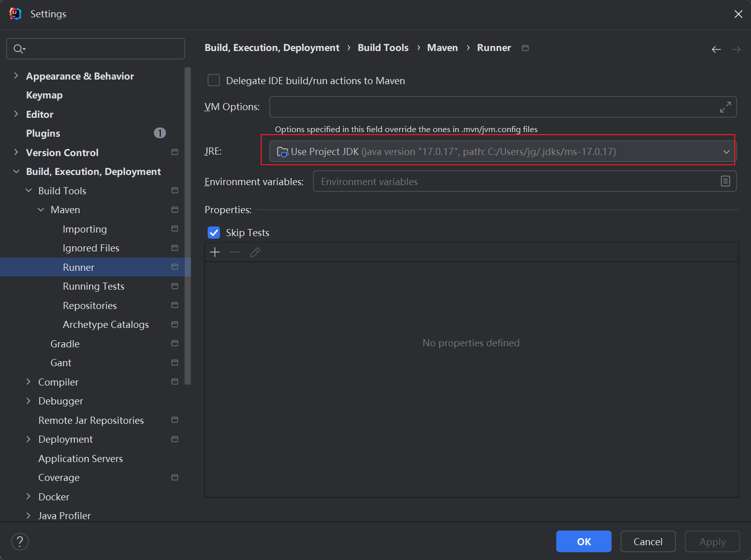Click the project icon beside Importing
751x560 pixels.
pyautogui.click(x=174, y=228)
